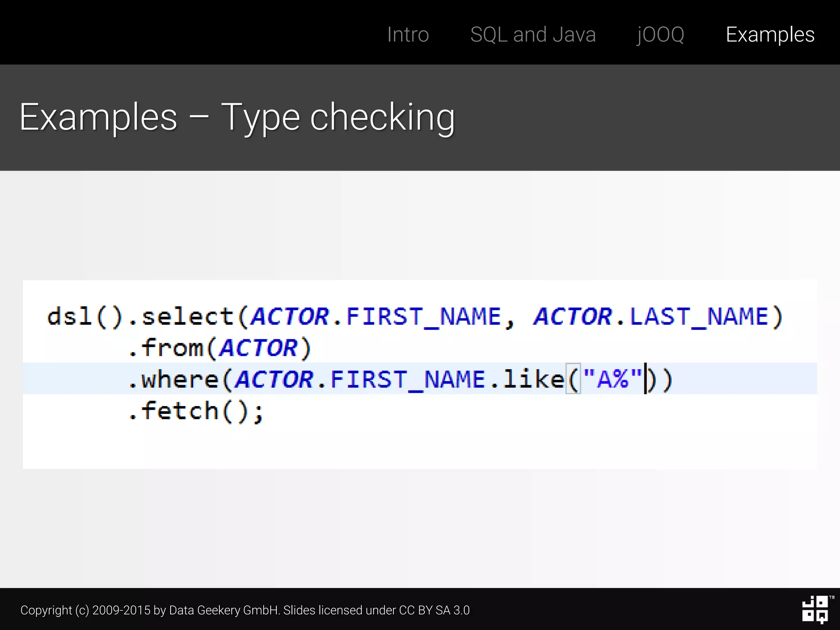
Task: Click the "A%" string literal
Action: click(612, 379)
